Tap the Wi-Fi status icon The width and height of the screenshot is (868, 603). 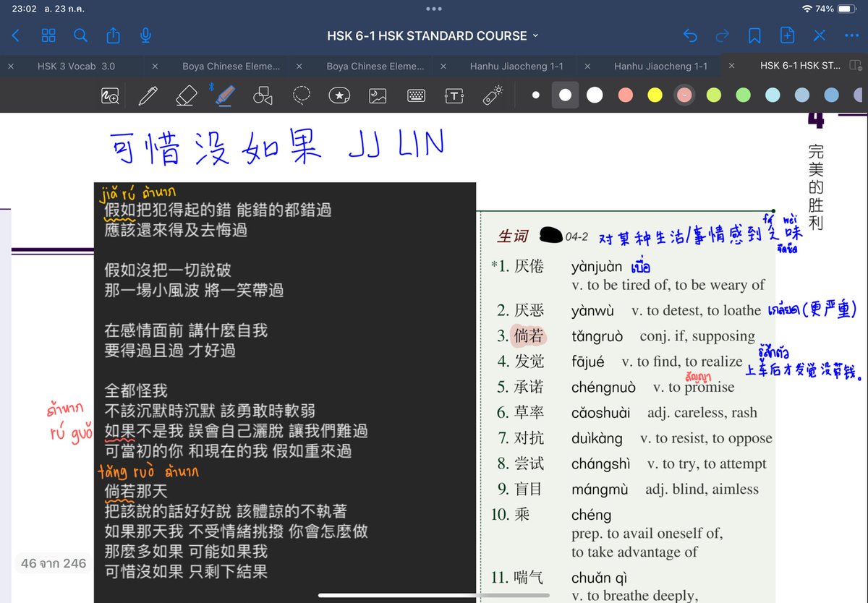807,9
